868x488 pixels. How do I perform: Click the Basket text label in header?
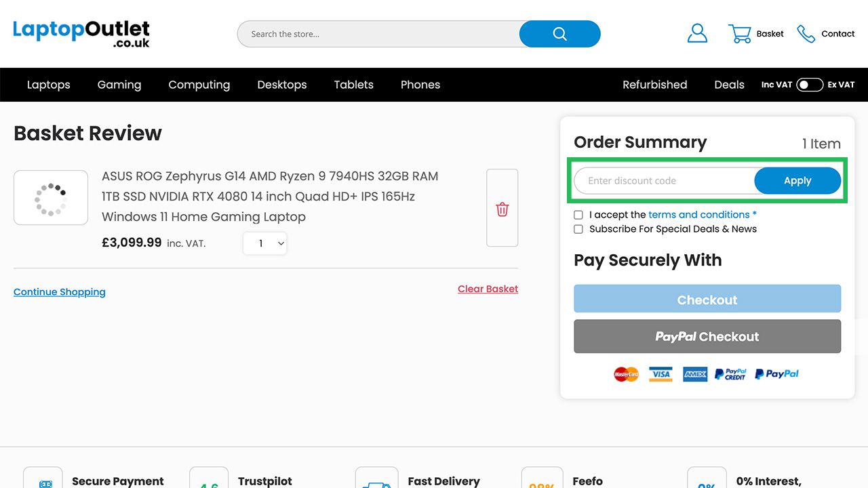click(x=770, y=34)
